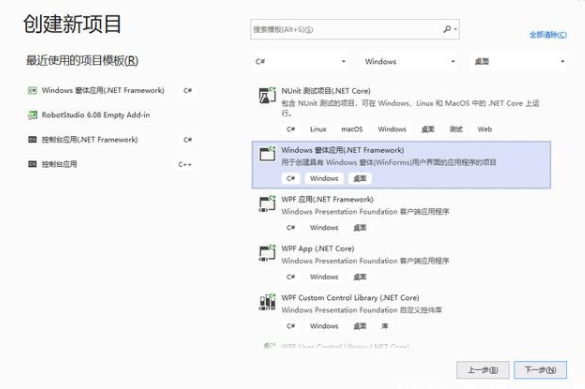The image size is (585, 389).
Task: Open the Windows platform filter dropdown
Action: pos(409,62)
